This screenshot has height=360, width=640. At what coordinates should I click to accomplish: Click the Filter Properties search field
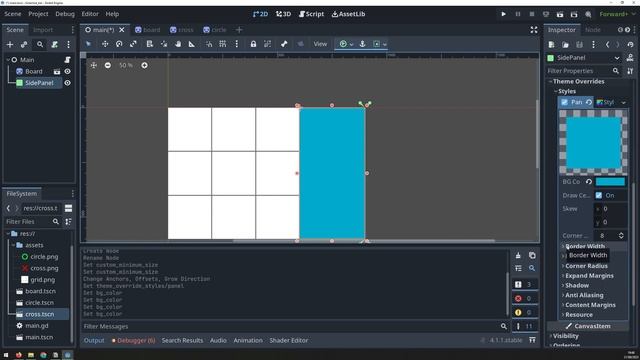coord(584,71)
